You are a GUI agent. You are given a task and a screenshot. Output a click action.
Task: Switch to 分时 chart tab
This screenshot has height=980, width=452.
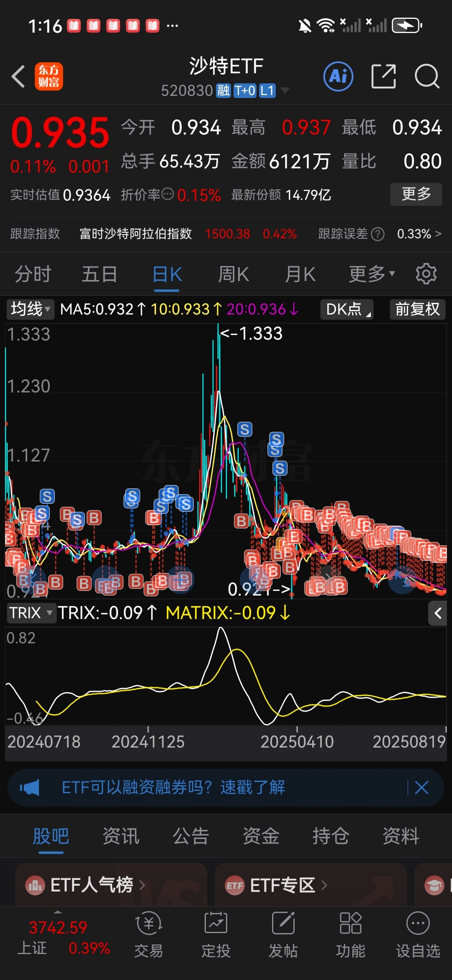33,274
